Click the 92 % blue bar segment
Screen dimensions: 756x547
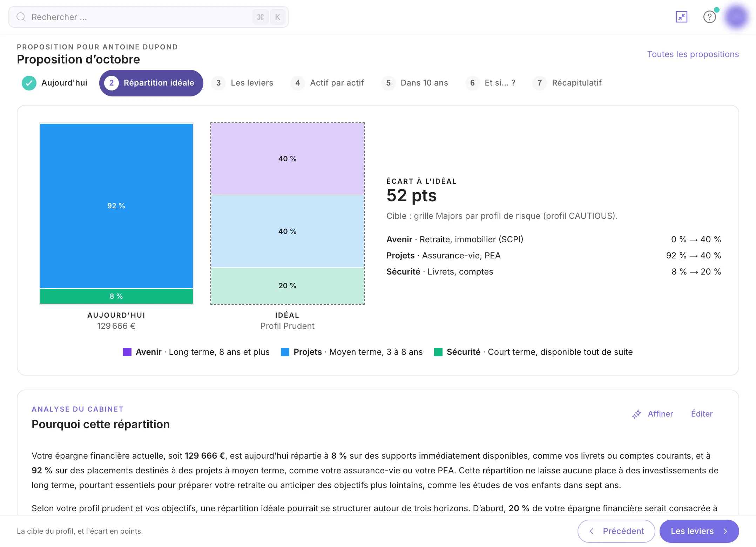coord(116,206)
